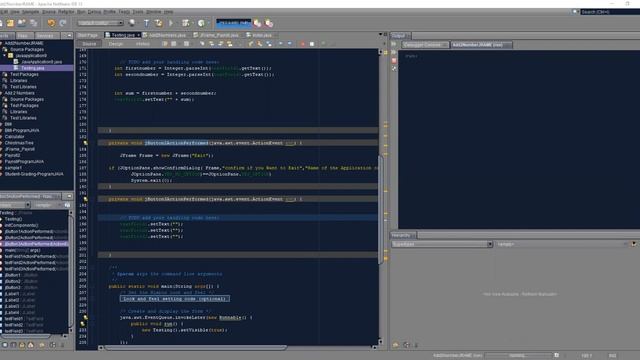Viewport: 640px width, 360px height.
Task: Click the red Start Macro Recording icon
Action: (302, 44)
